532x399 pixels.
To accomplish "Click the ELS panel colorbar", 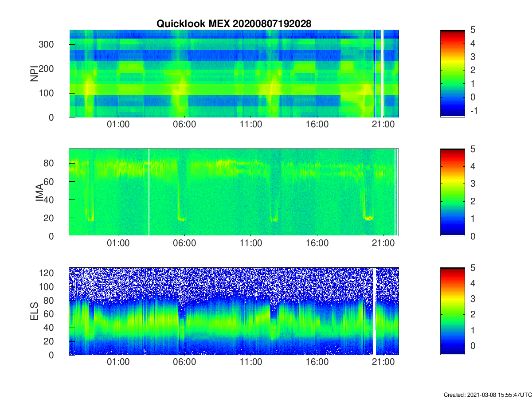I will 453,311.
